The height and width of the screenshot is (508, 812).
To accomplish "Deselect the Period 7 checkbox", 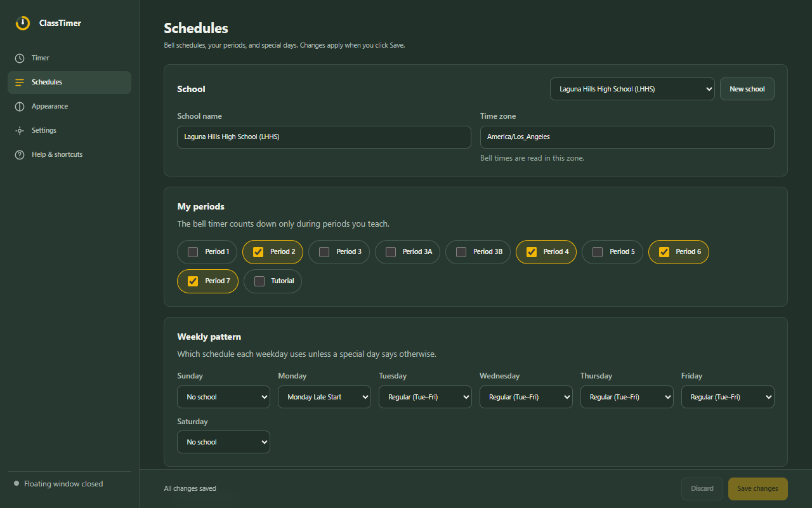I will click(193, 281).
